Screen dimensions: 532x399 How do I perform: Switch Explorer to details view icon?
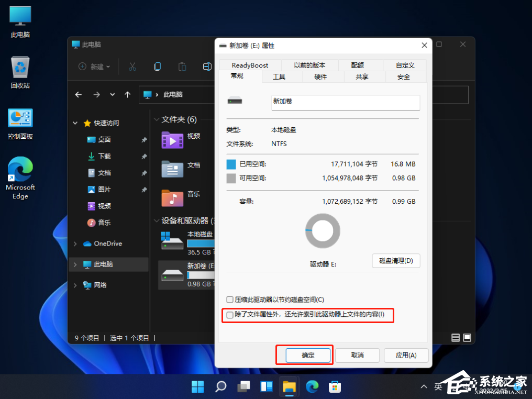coord(456,338)
